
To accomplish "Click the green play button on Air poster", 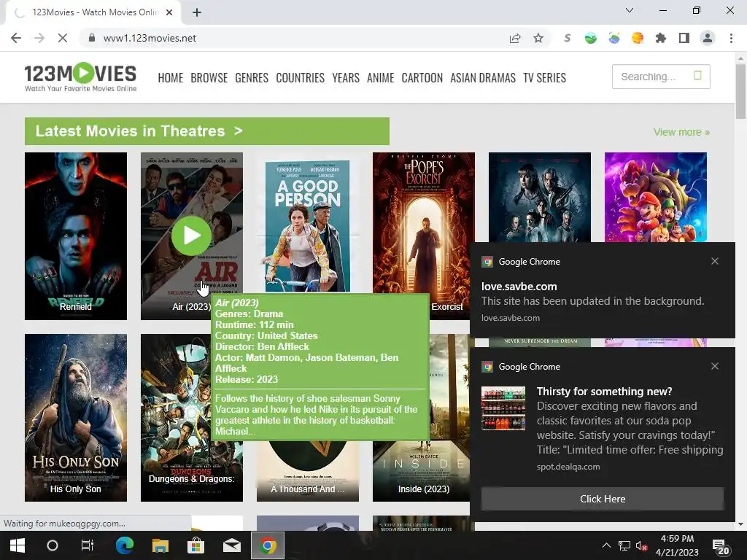I will coord(192,236).
